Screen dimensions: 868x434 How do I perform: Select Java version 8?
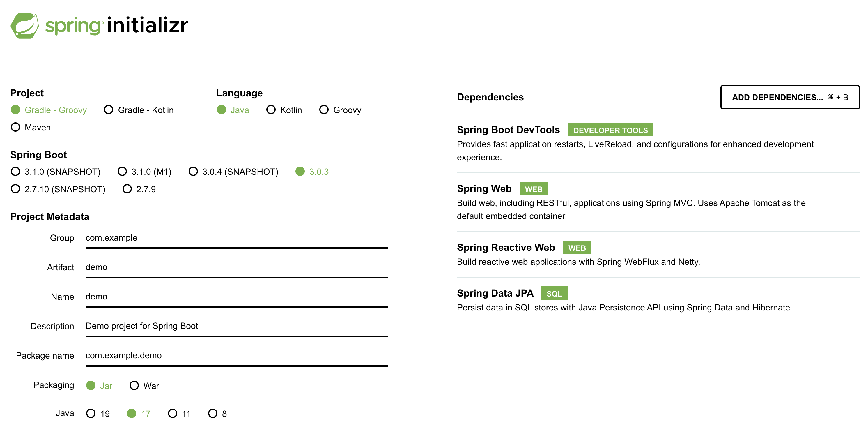coord(217,414)
